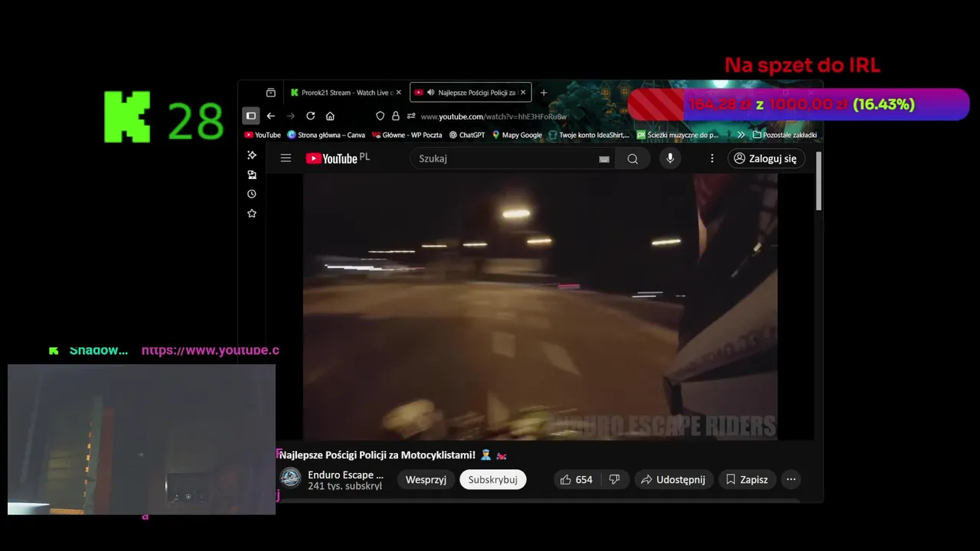Open the Enduro Escape channel name
980x551 pixels.
tap(345, 474)
